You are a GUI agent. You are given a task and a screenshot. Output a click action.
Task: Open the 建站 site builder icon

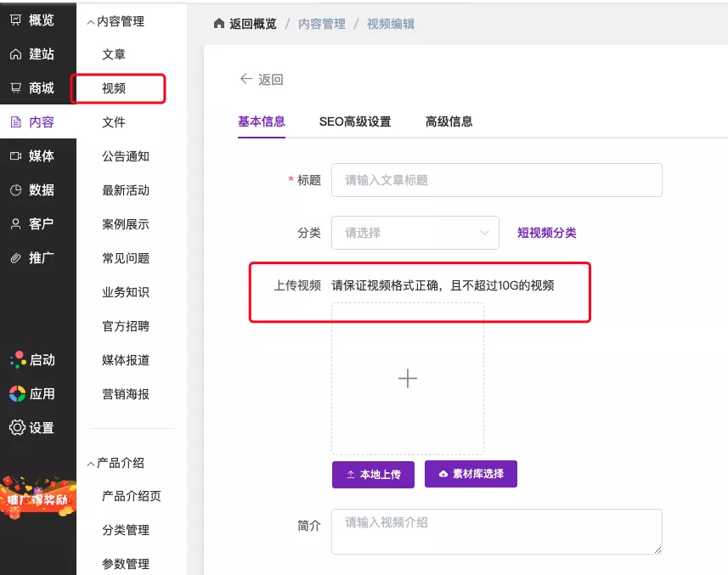pyautogui.click(x=15, y=54)
